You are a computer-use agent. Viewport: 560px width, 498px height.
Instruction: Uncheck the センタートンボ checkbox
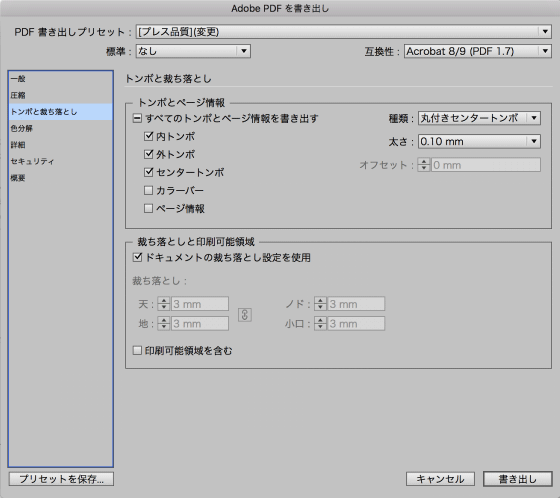(x=148, y=172)
